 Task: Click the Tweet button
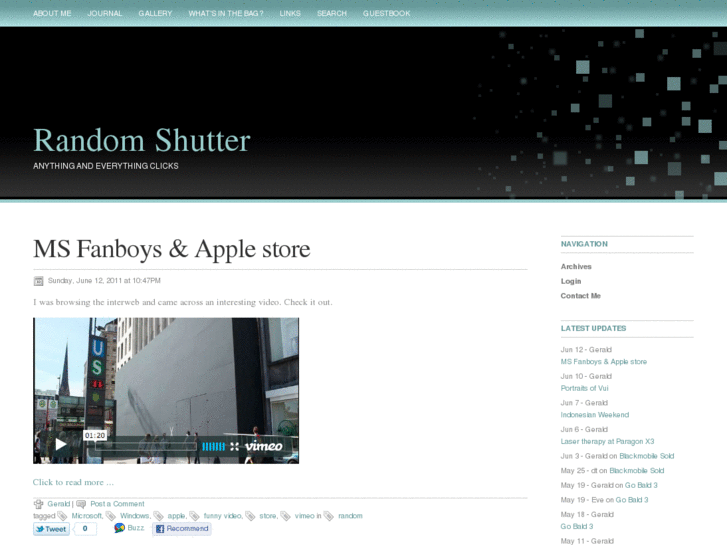click(x=51, y=529)
